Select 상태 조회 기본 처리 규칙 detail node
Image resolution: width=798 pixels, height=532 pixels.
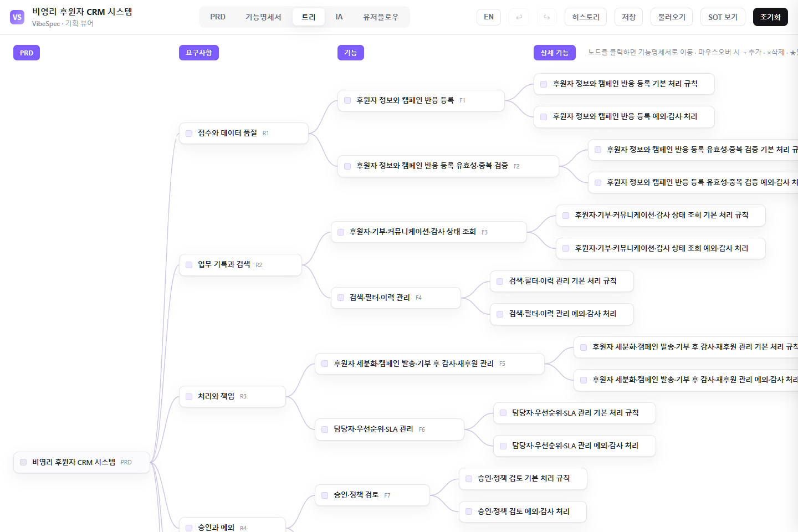[661, 215]
